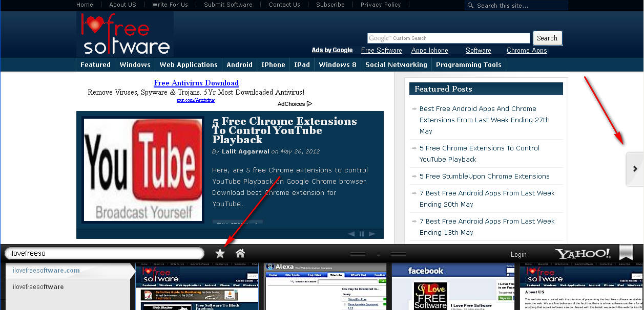Click the Search button

point(547,38)
